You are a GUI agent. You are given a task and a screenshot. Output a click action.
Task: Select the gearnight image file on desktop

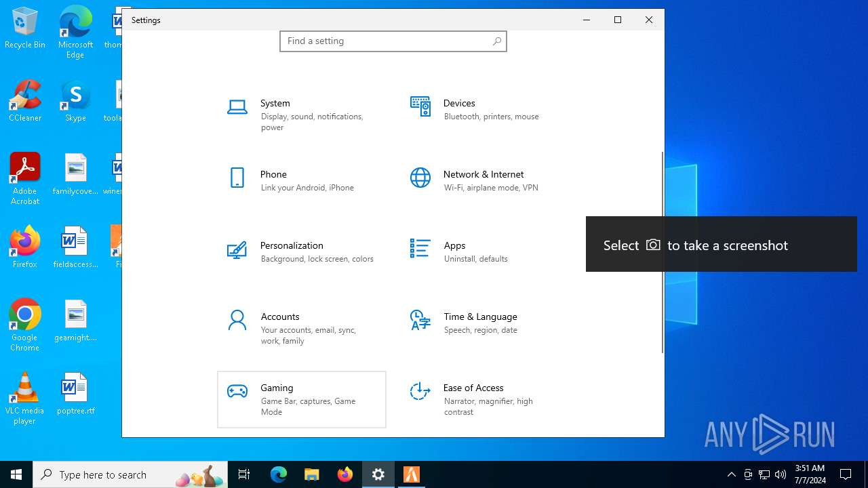pos(75,321)
